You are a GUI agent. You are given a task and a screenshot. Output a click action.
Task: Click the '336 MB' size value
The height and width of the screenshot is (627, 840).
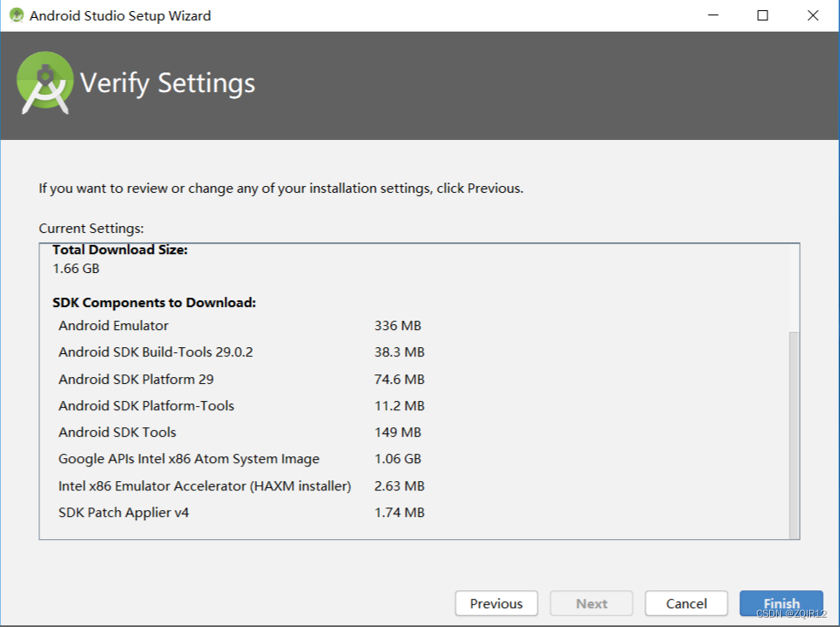(x=398, y=326)
